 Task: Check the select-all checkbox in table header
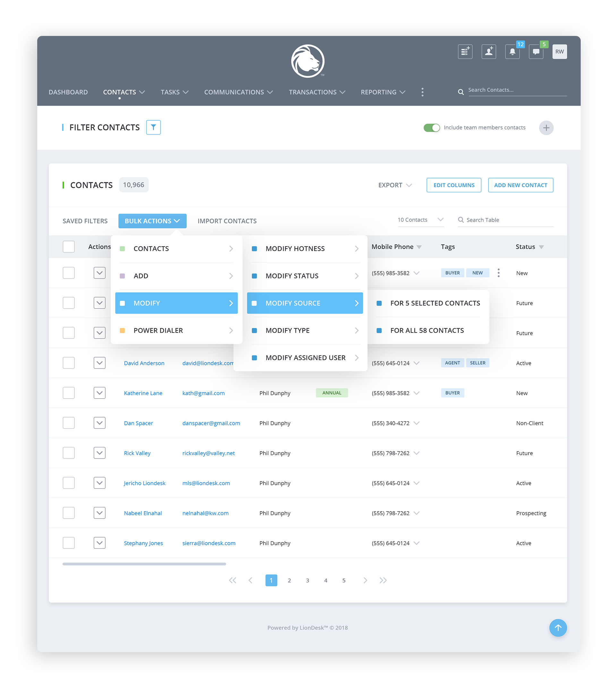(x=69, y=246)
